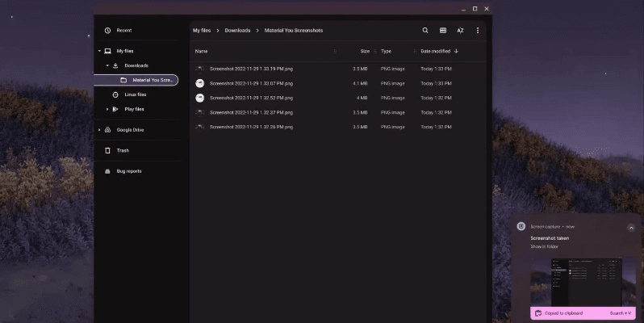
Task: Switch to thumbnail grid view
Action: tap(443, 31)
